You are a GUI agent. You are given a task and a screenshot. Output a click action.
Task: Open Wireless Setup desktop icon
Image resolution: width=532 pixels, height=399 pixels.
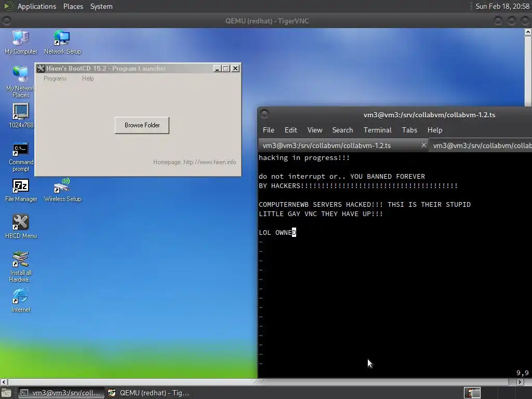tap(62, 190)
